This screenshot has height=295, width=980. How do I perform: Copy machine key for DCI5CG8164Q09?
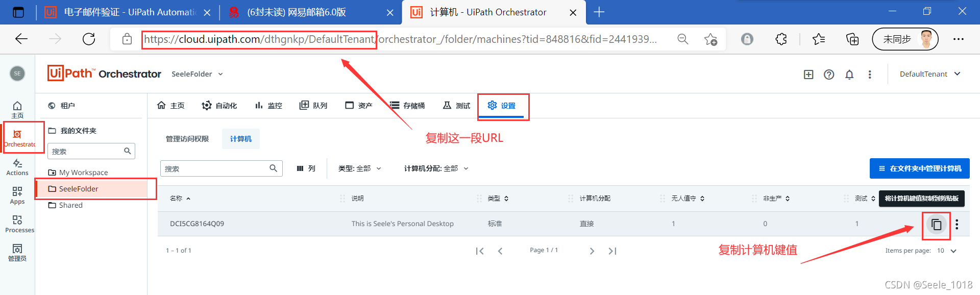tap(936, 224)
